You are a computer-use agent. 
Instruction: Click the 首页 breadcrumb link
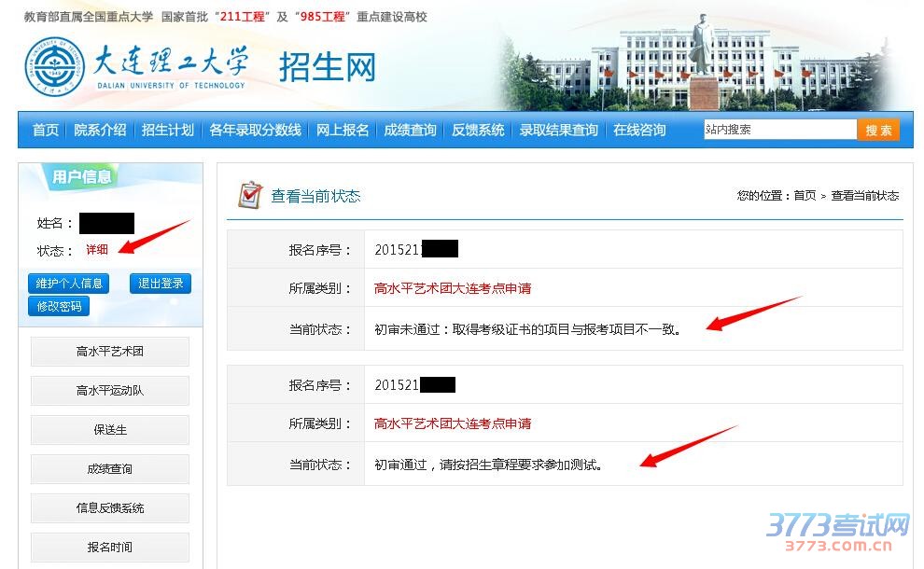805,196
